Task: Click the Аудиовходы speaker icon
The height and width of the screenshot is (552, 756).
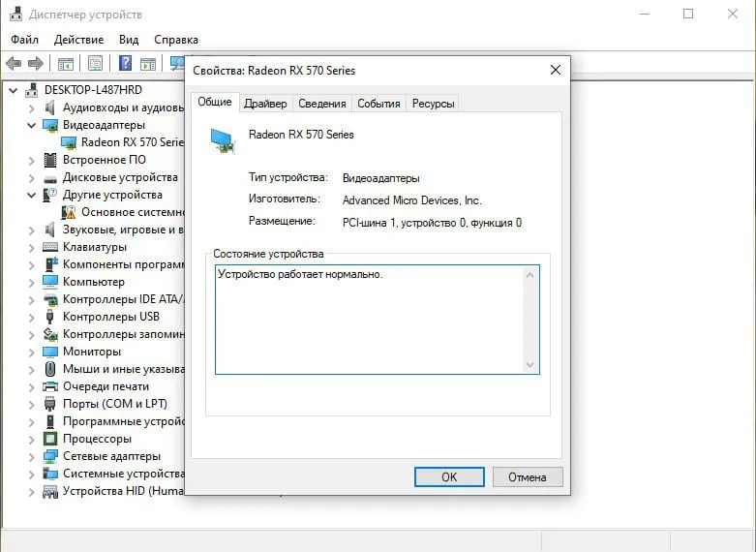Action: click(49, 107)
